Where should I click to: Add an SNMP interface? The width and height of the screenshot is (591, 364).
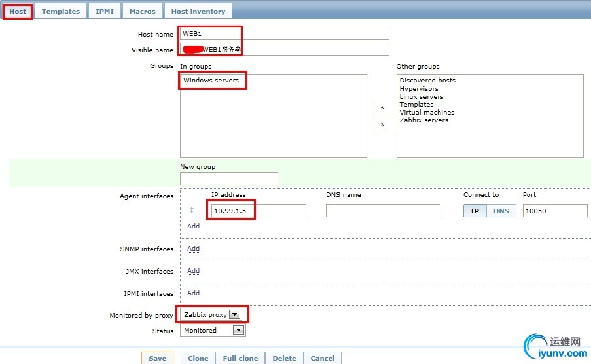tap(193, 249)
